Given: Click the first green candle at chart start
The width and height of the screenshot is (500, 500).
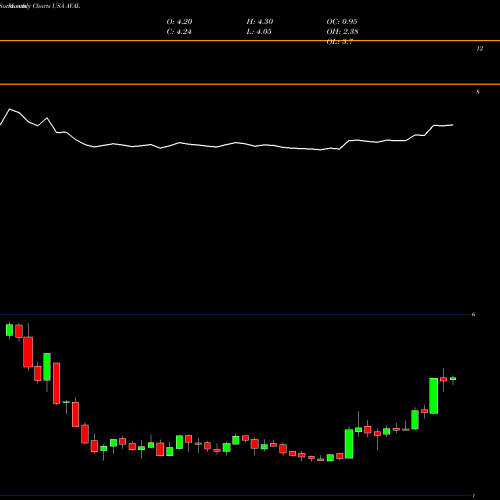Looking at the screenshot, I should coord(9,330).
